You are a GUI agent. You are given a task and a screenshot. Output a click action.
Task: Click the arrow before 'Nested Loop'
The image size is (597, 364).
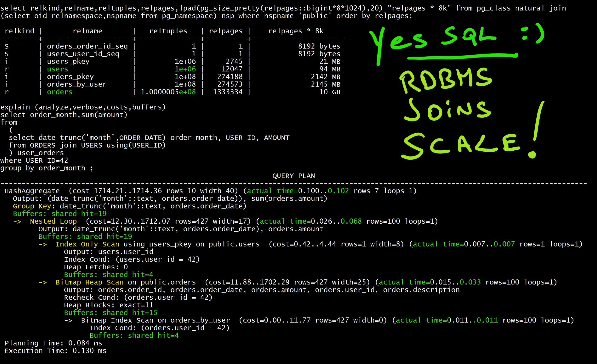pyautogui.click(x=17, y=222)
